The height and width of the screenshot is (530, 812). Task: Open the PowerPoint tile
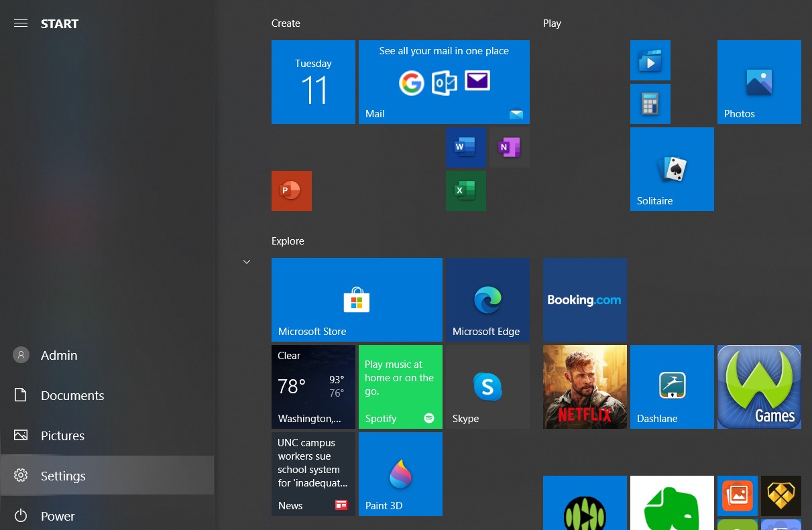coord(291,191)
